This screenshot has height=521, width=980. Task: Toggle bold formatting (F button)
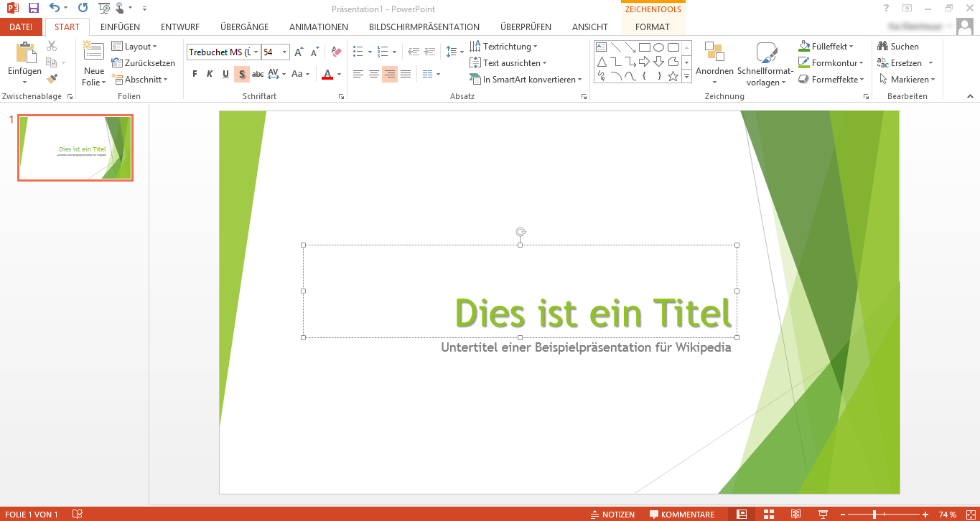coord(195,74)
